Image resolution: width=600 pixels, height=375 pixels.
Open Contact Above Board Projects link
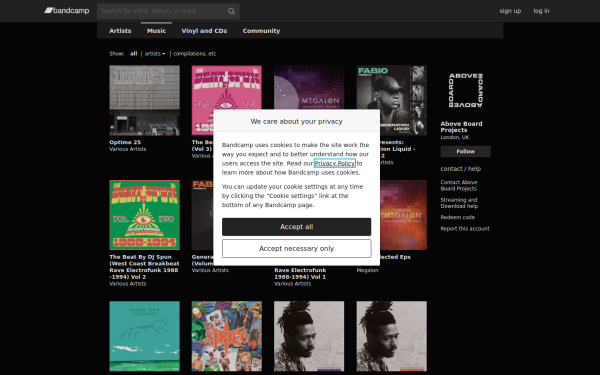458,185
